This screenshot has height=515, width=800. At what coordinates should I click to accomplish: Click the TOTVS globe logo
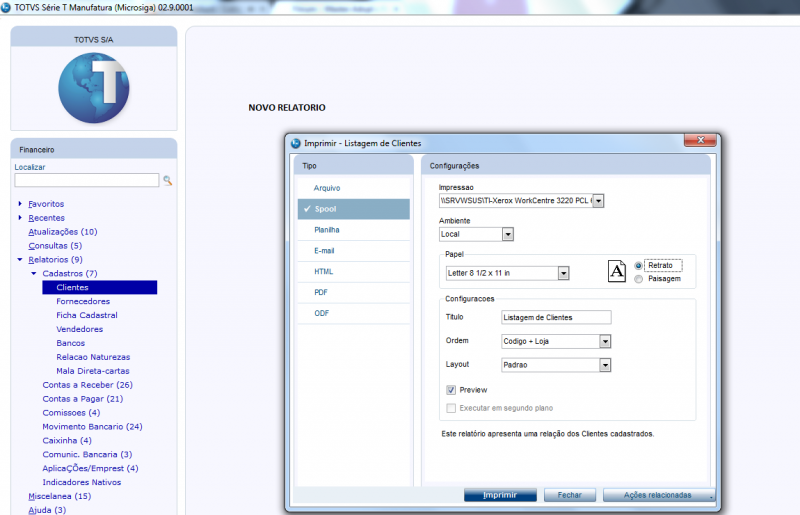(94, 88)
